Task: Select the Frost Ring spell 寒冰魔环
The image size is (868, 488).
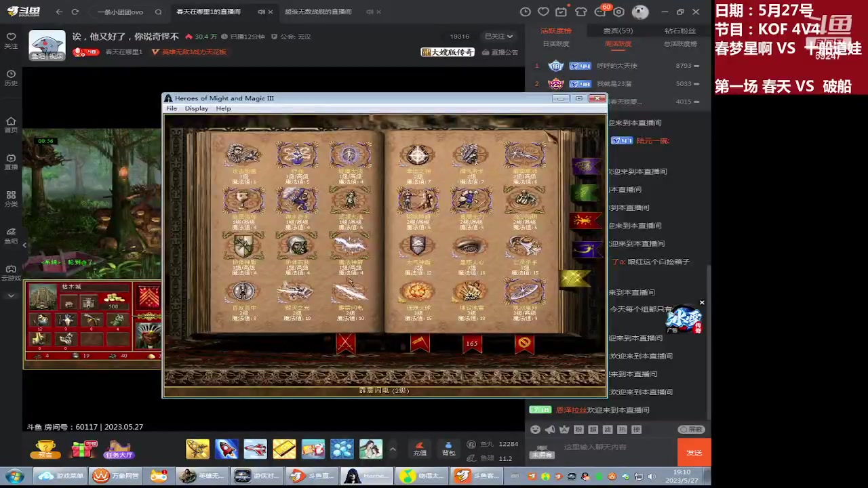Action: (524, 291)
